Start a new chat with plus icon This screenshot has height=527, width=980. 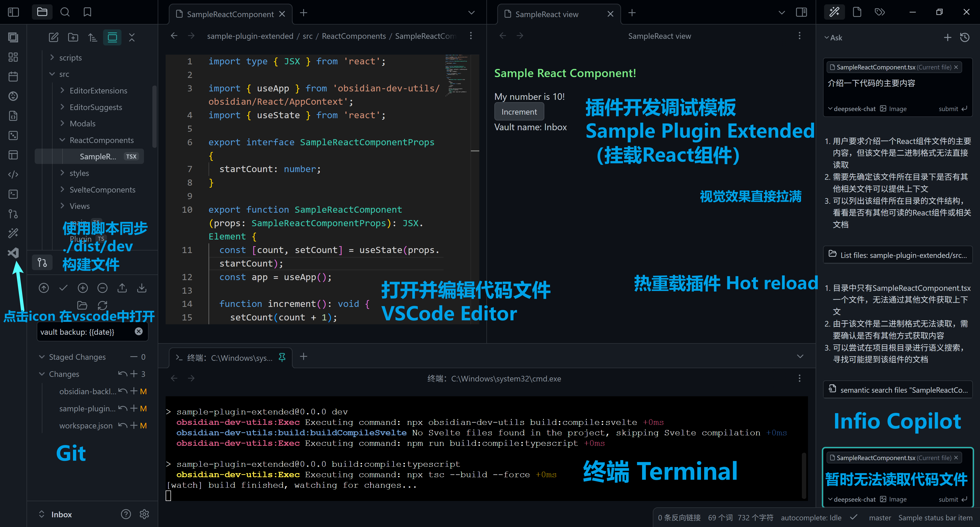(x=948, y=37)
